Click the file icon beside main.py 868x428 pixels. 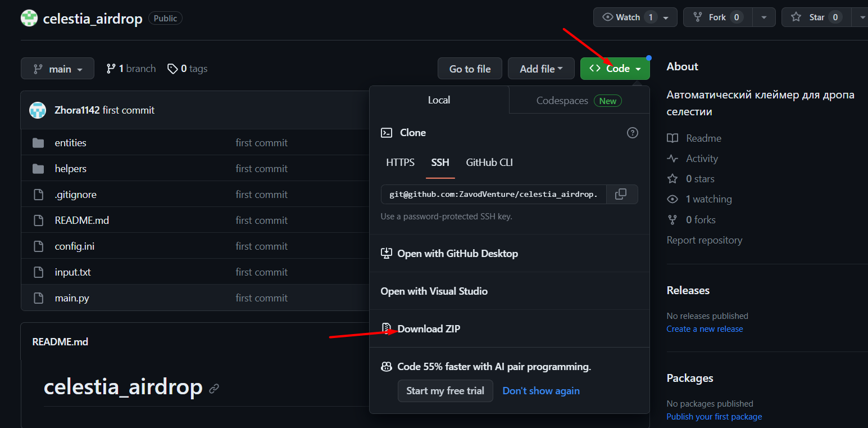38,298
